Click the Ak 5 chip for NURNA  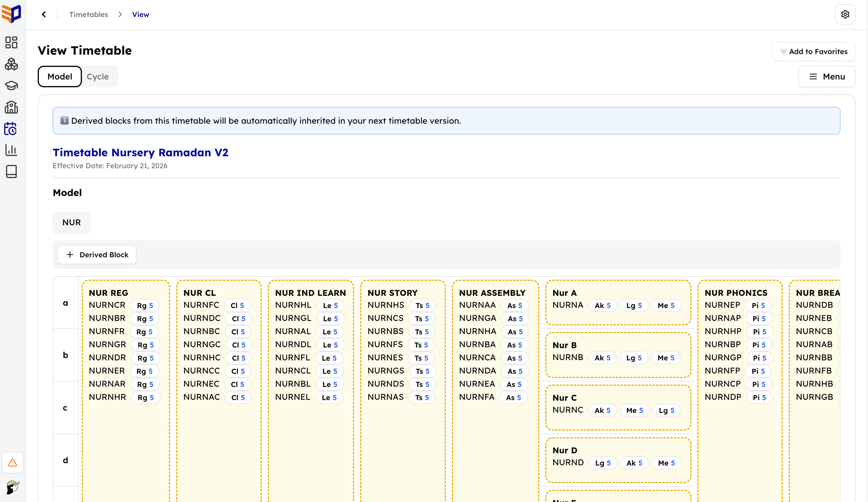coord(602,306)
